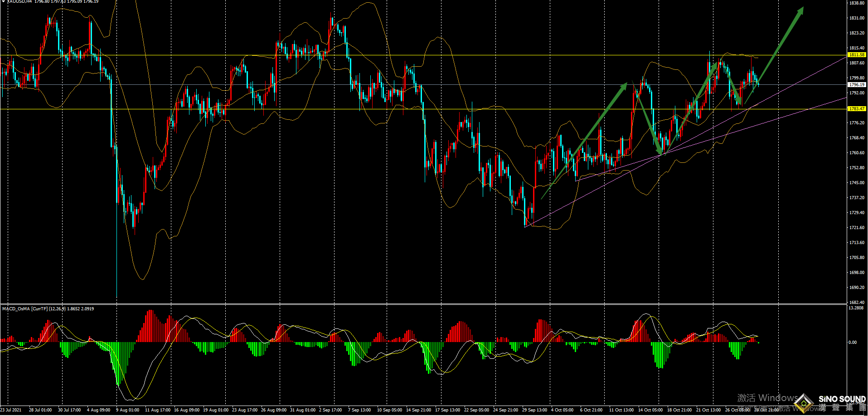Image resolution: width=868 pixels, height=416 pixels.
Task: Click the 4 Oct 05:00 time axis label
Action: [562, 410]
